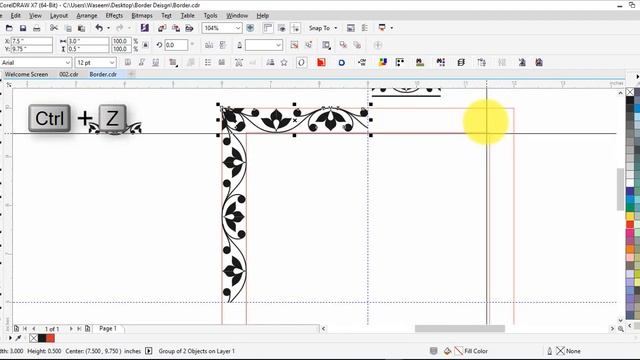Click the Page 1 tab
640x360 pixels.
(x=108, y=329)
